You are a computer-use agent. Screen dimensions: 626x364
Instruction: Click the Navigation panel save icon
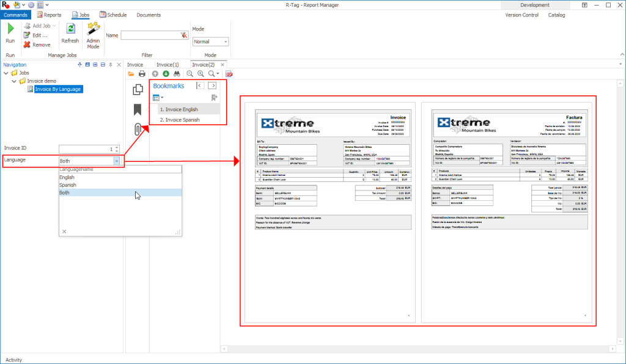(87, 65)
